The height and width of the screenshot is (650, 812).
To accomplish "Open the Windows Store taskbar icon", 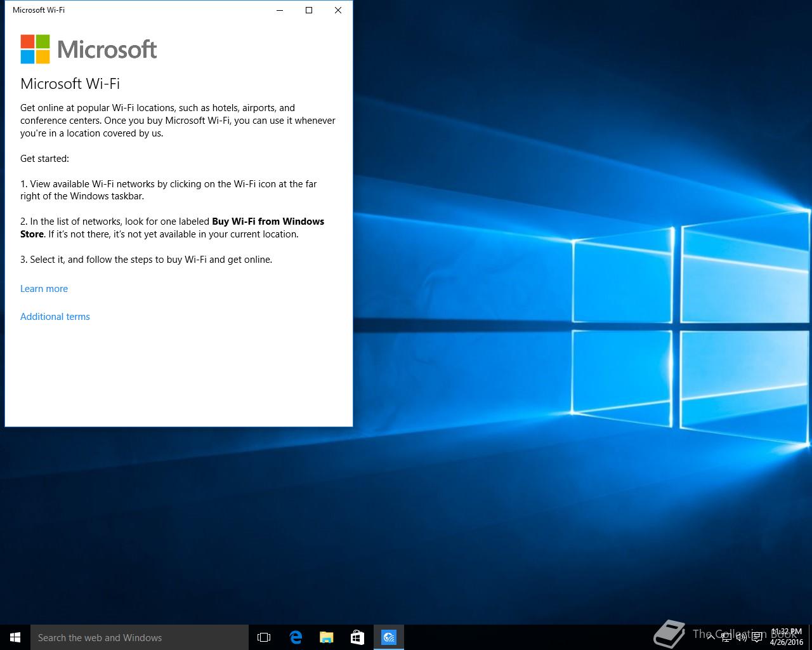I will [x=357, y=637].
